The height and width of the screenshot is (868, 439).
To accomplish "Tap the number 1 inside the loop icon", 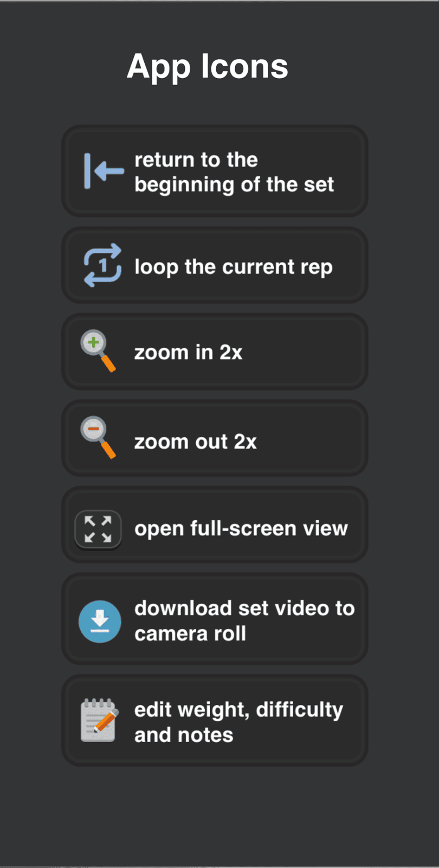I will tap(103, 266).
